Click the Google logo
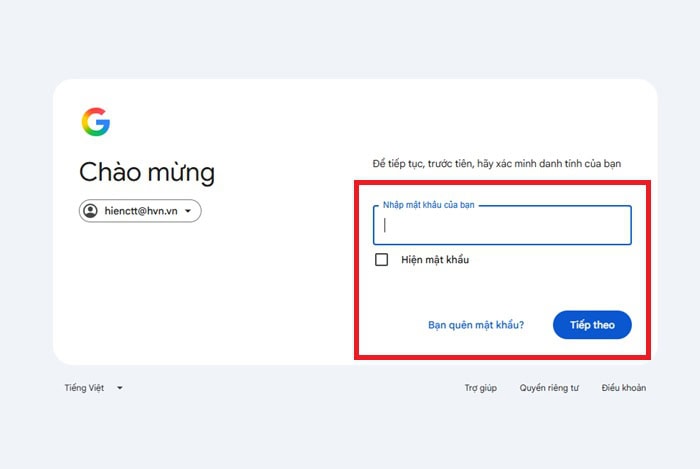Screen dimensions: 700x469 96,121
